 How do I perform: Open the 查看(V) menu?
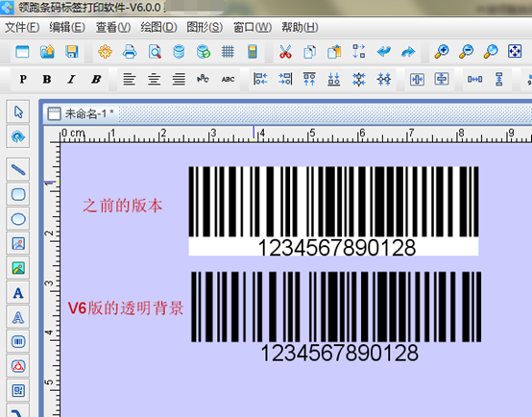pos(113,27)
